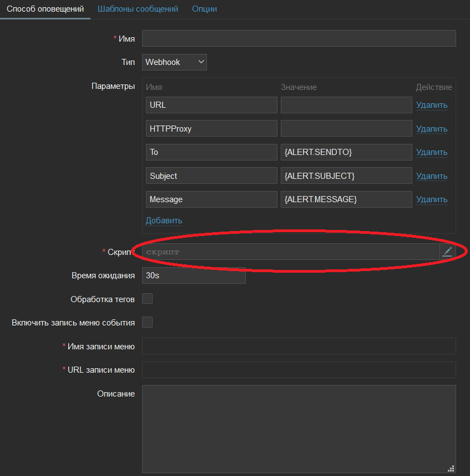Click the description textarea resize handle
This screenshot has width=470, height=476.
pyautogui.click(x=451, y=468)
